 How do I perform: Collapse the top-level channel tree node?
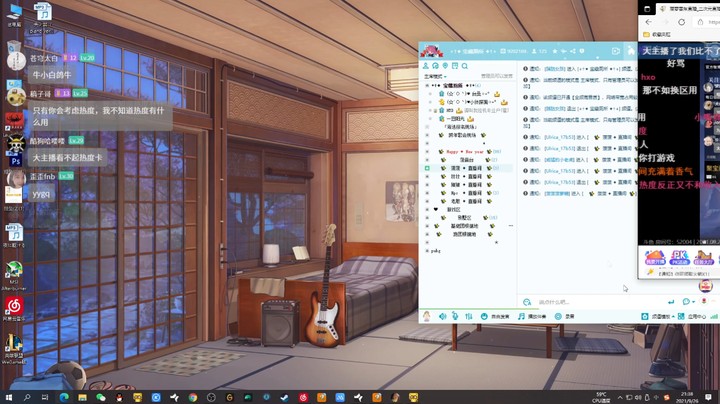[x=427, y=85]
